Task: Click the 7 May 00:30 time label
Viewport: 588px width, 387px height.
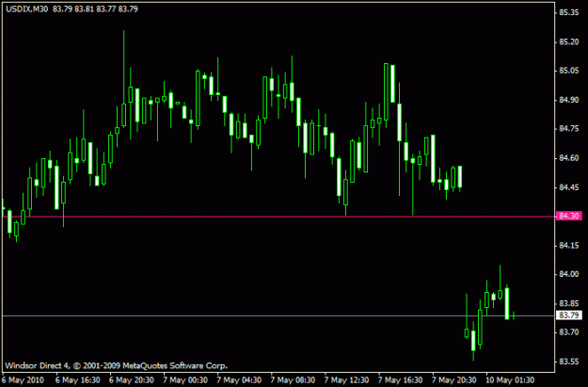Action: [x=185, y=379]
